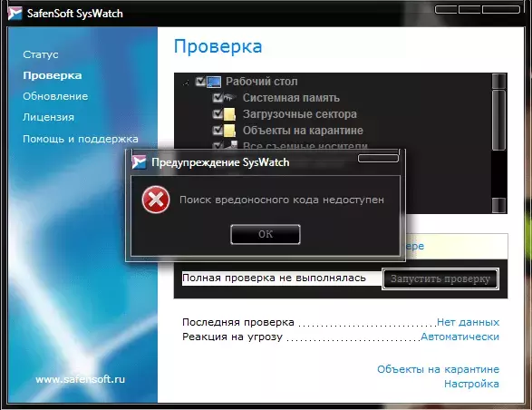
Task: Open Помощь и поддержка
Action: 81,139
